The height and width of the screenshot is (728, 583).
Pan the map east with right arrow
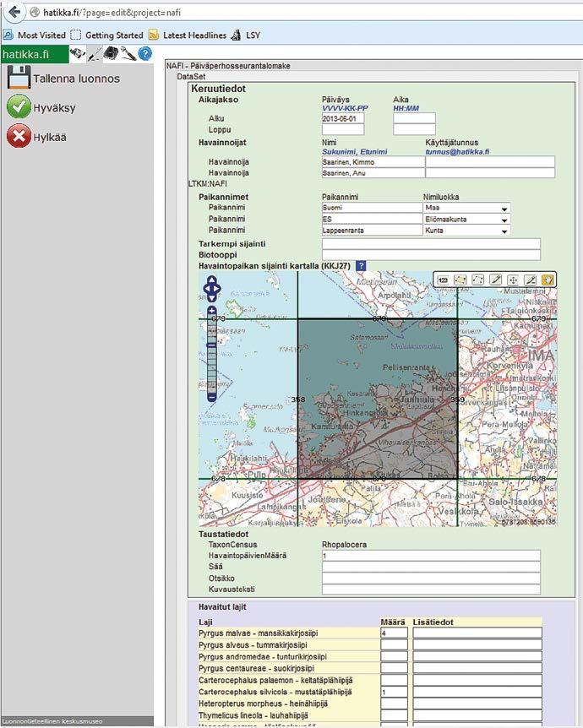pyautogui.click(x=217, y=289)
